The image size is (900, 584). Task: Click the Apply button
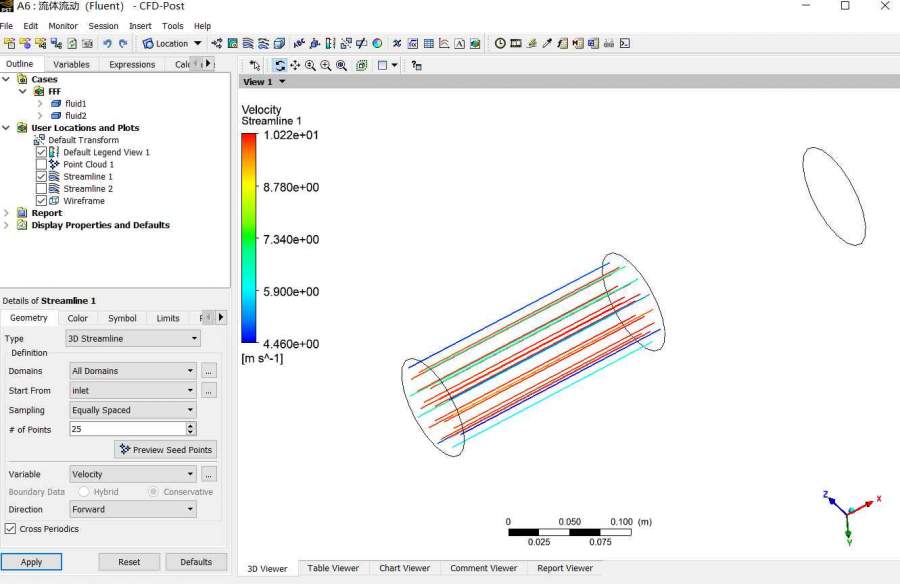(32, 562)
